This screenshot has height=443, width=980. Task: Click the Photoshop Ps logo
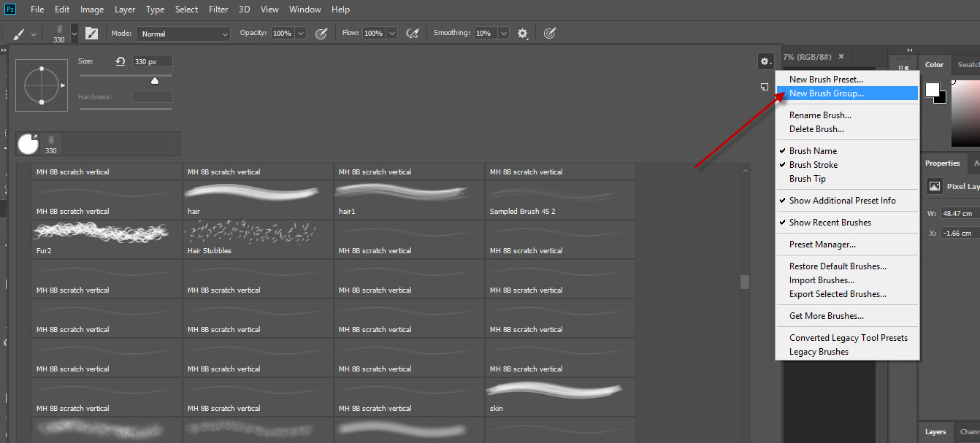[x=10, y=9]
